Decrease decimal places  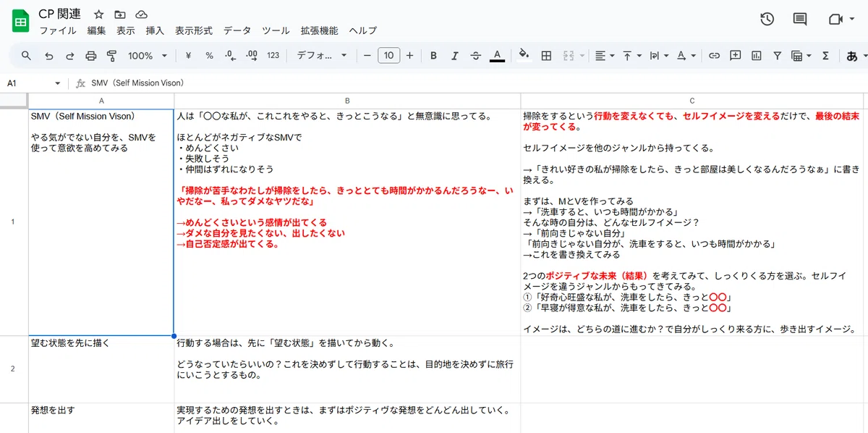230,56
